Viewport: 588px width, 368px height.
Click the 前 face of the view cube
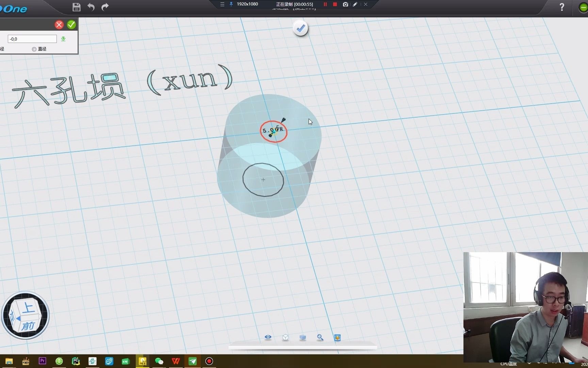click(28, 326)
